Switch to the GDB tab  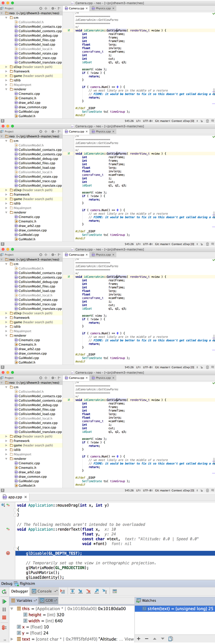click(x=49, y=601)
